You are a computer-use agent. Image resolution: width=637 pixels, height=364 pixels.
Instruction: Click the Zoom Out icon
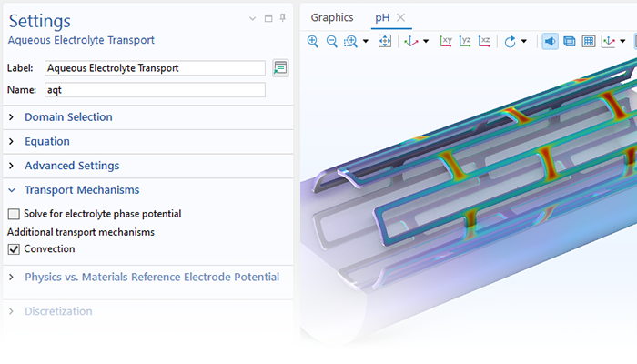tap(331, 41)
